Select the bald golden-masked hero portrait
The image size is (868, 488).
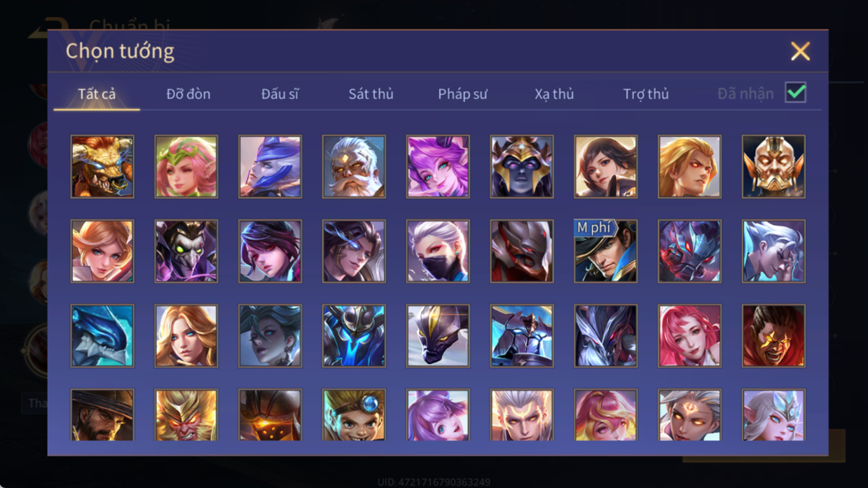click(x=773, y=167)
